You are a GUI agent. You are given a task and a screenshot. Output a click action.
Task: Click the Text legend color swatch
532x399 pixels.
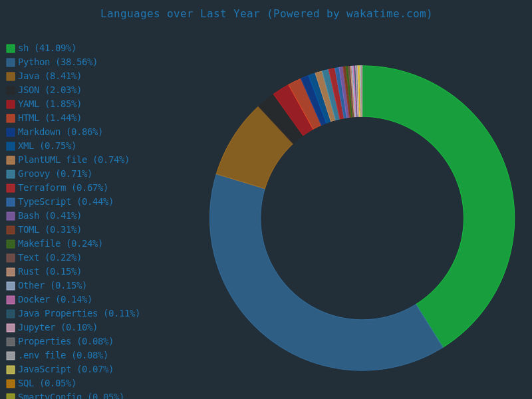click(x=11, y=258)
